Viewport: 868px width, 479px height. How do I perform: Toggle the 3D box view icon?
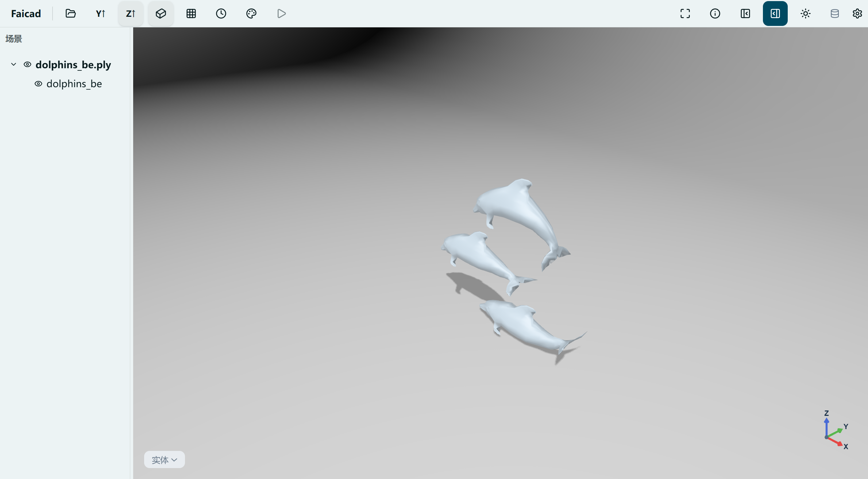coord(161,13)
